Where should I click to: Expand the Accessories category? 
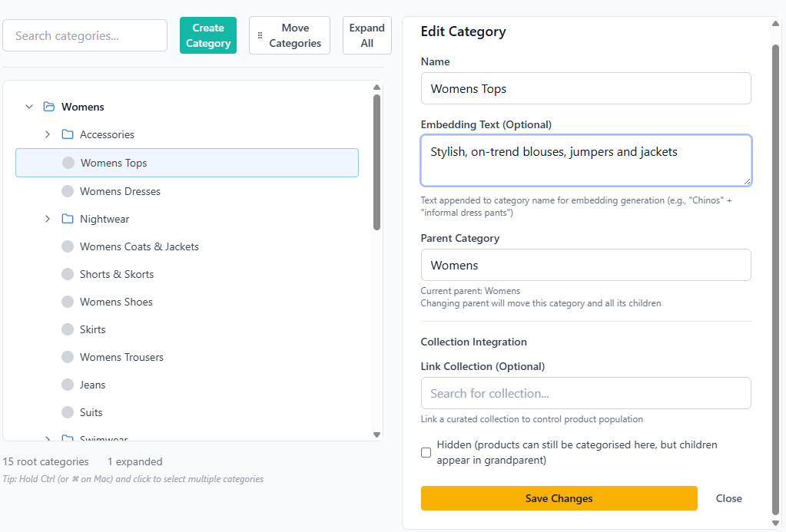click(48, 134)
